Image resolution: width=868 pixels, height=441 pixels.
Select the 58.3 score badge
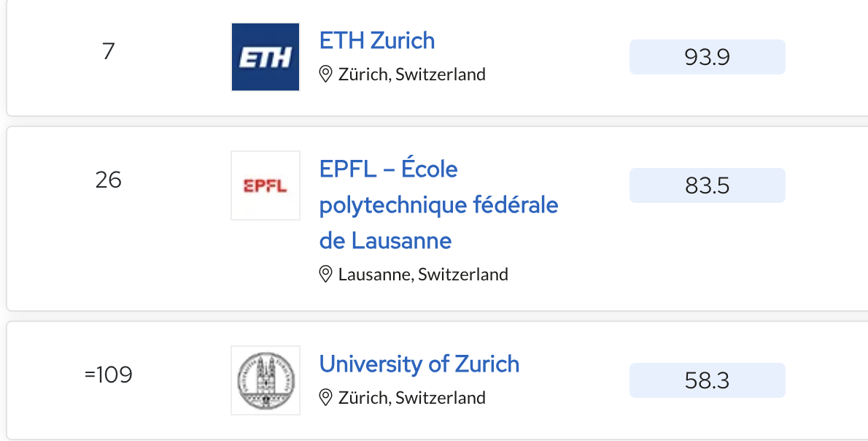pyautogui.click(x=707, y=380)
